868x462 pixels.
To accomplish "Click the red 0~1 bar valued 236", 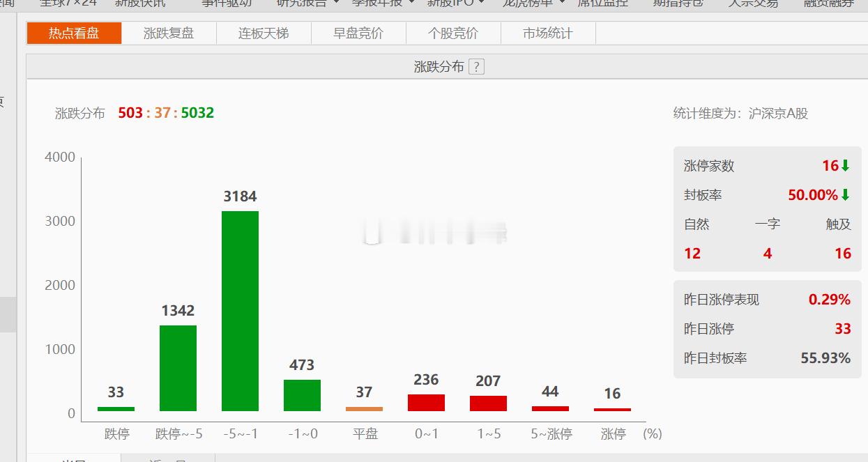I will (426, 403).
